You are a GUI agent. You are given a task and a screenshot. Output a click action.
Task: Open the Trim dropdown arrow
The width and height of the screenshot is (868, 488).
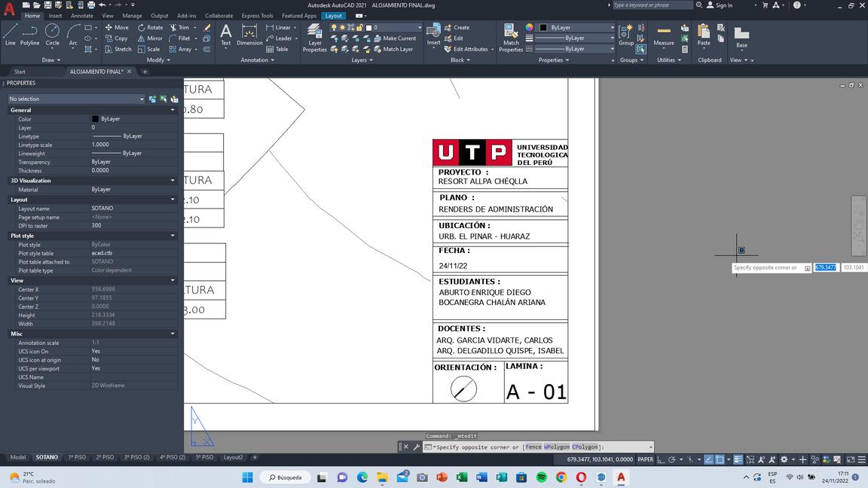pos(195,27)
